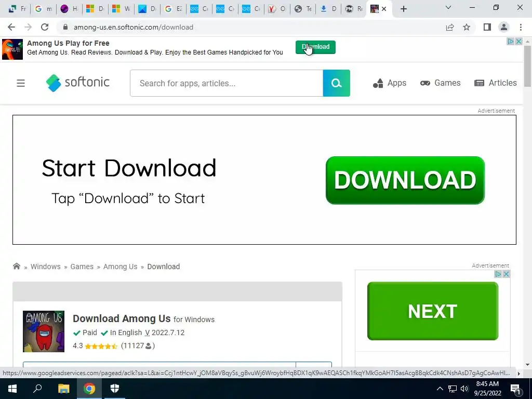The image size is (532, 399).
Task: Open taskbar Search
Action: pyautogui.click(x=37, y=389)
